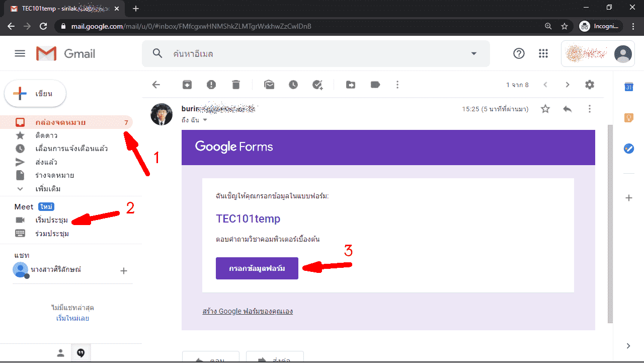Image resolution: width=644 pixels, height=363 pixels.
Task: Toggle the main menu hamburger
Action: [x=20, y=53]
